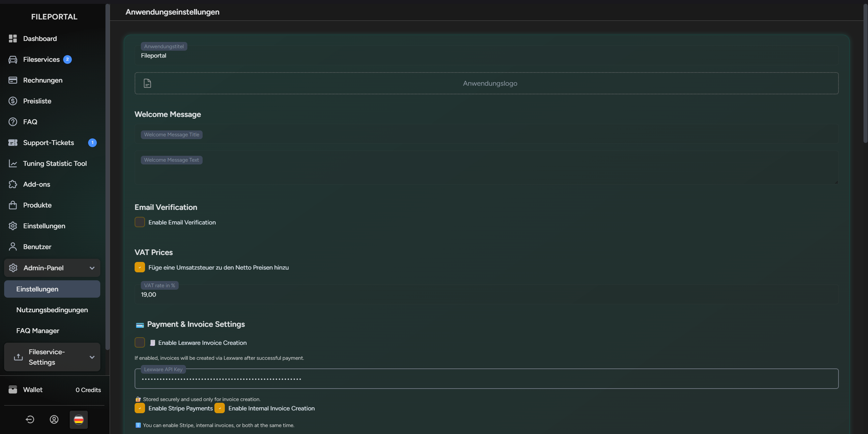Open Rechnungen via the invoice icon

click(x=13, y=80)
